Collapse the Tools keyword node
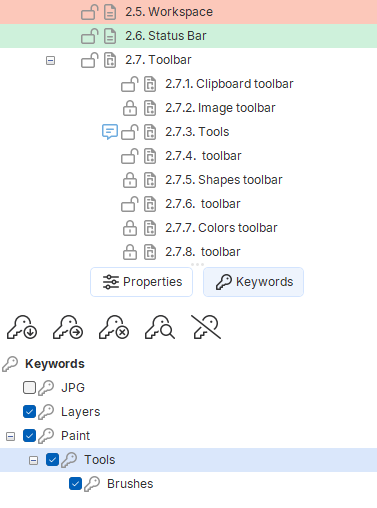This screenshot has height=508, width=377. coord(33,460)
